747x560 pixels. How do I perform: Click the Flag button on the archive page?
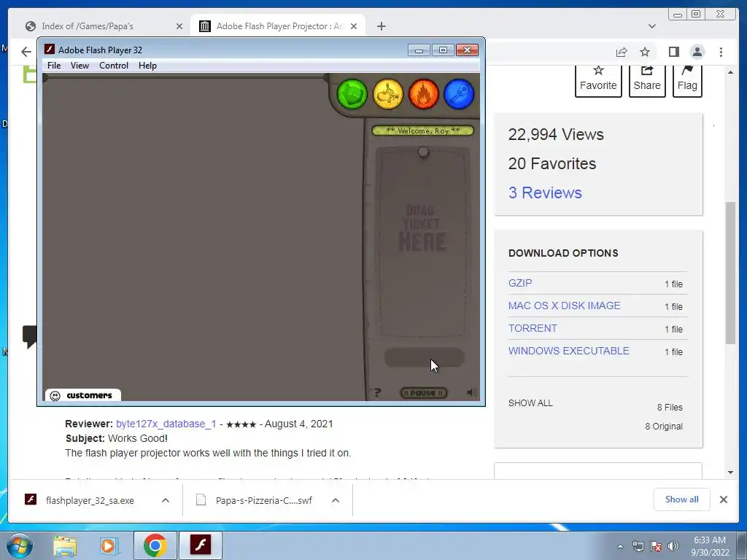point(687,81)
